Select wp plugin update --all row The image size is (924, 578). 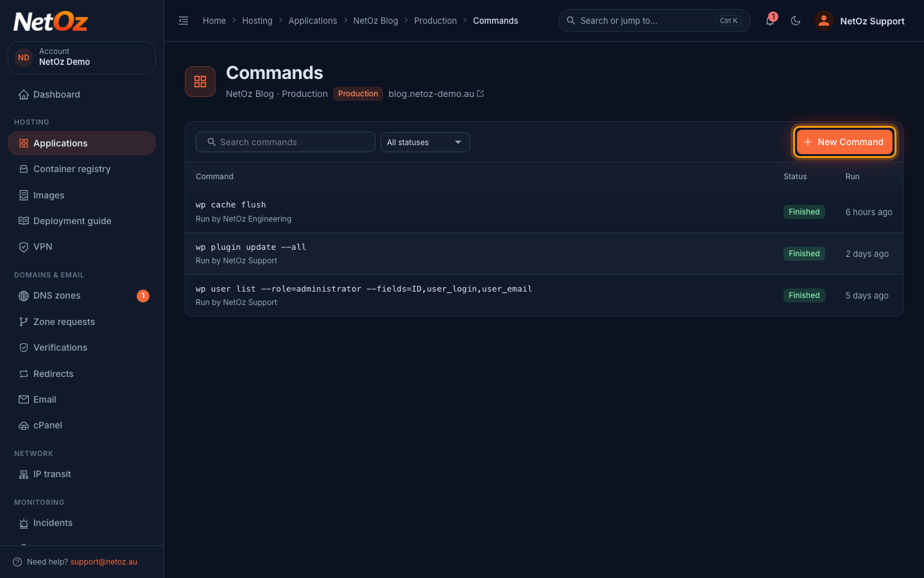pos(544,254)
